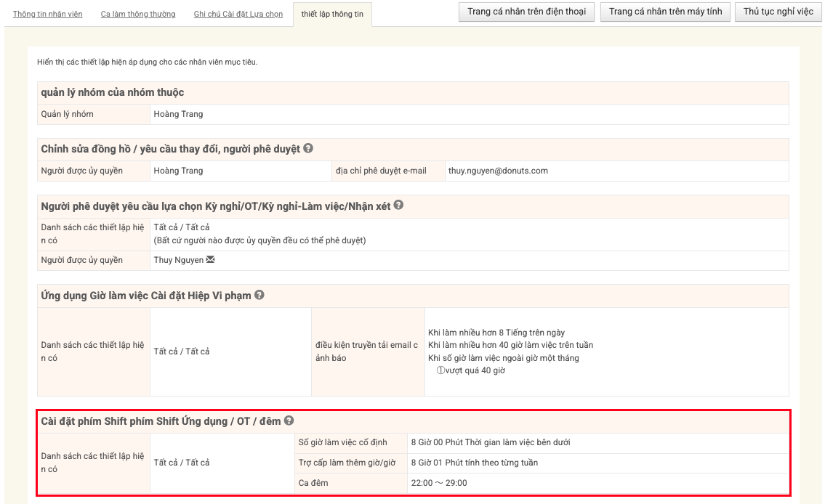Click Trang cá nhân trên máy tính button

point(665,12)
